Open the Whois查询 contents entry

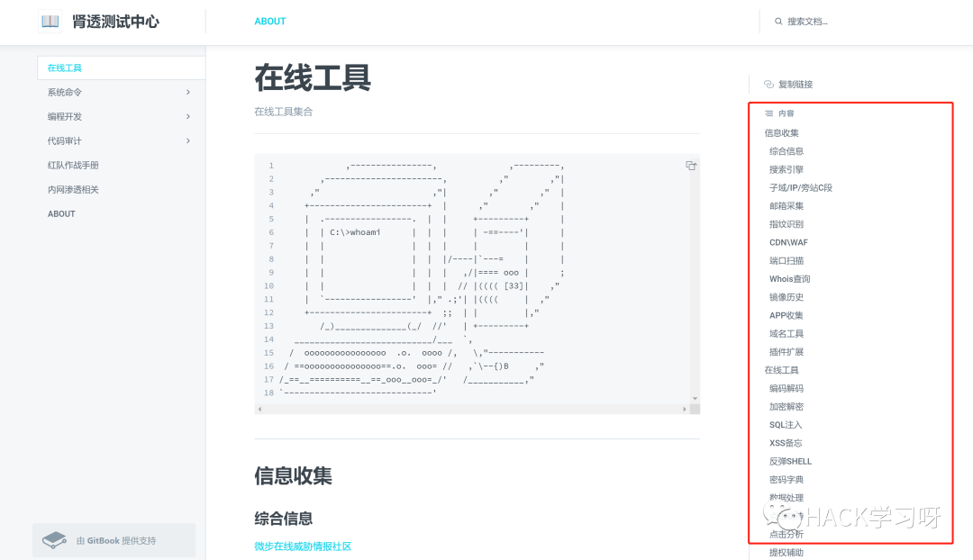click(789, 278)
